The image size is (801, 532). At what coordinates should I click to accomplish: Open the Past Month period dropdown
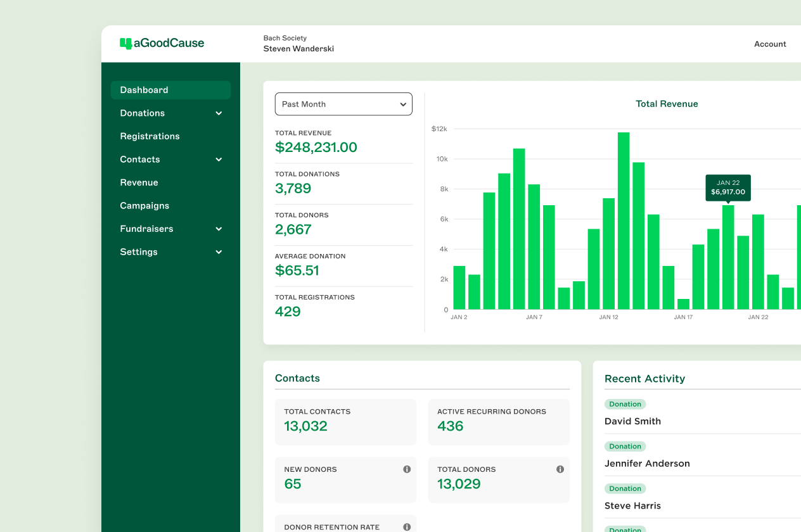coord(343,104)
